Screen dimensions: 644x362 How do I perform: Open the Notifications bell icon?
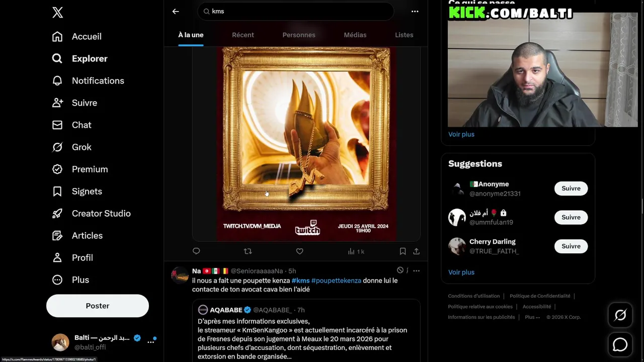pyautogui.click(x=57, y=81)
